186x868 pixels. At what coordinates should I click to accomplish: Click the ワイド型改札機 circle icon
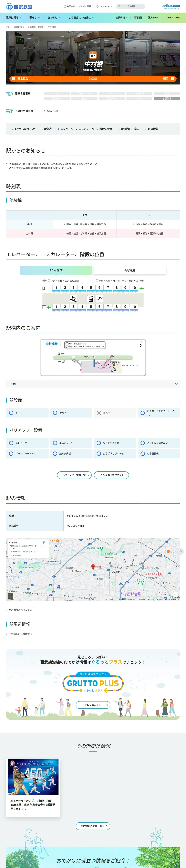point(99,443)
